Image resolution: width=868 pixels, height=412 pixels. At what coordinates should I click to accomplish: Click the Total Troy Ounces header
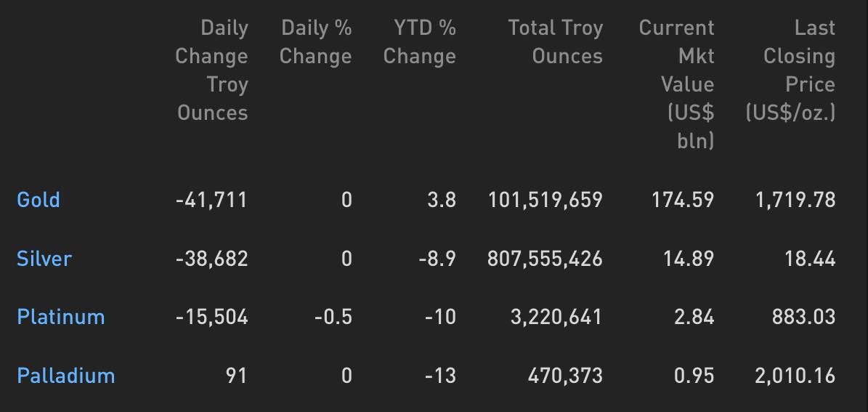coord(556,42)
